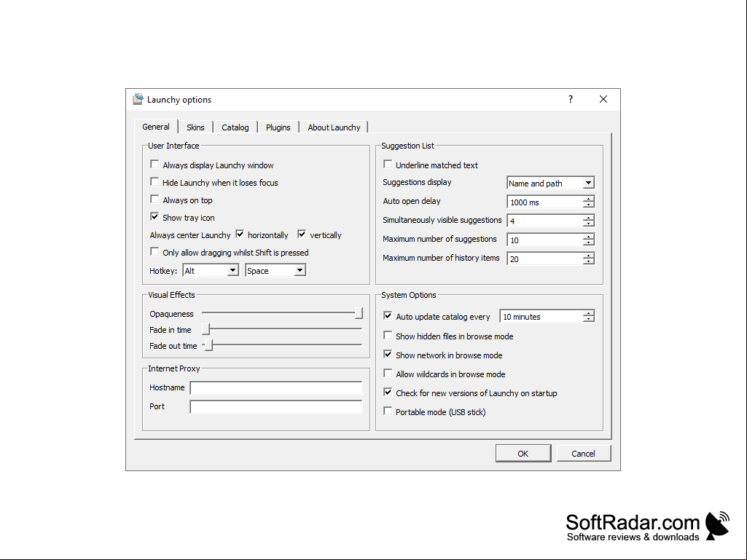Open the About Launchy tab
Screen dimensions: 747x560
pos(334,127)
